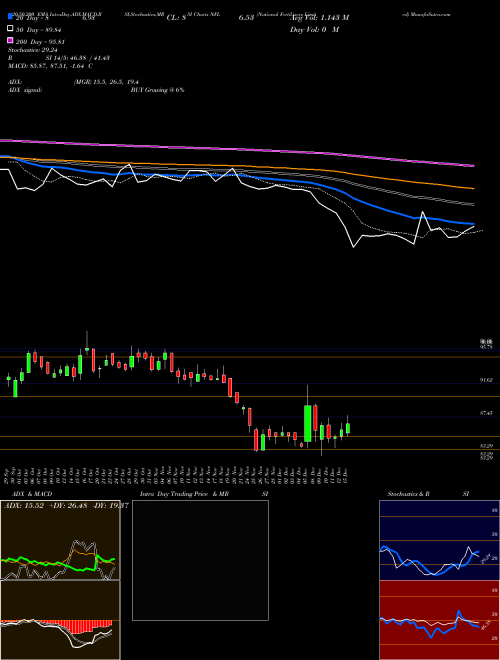Click the 87.45 price axis label
The width and height of the screenshot is (500, 660).
486,413
